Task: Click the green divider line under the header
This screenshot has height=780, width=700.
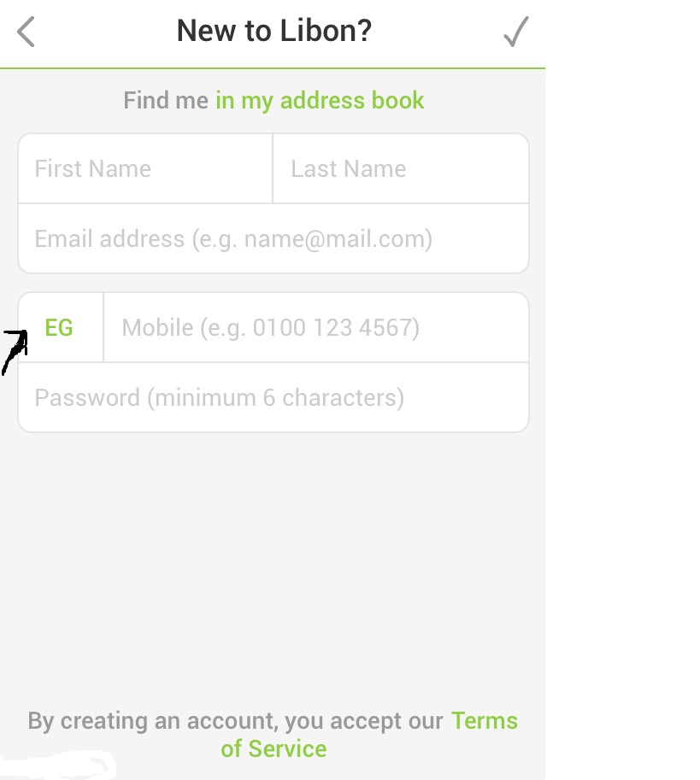Action: 274,67
